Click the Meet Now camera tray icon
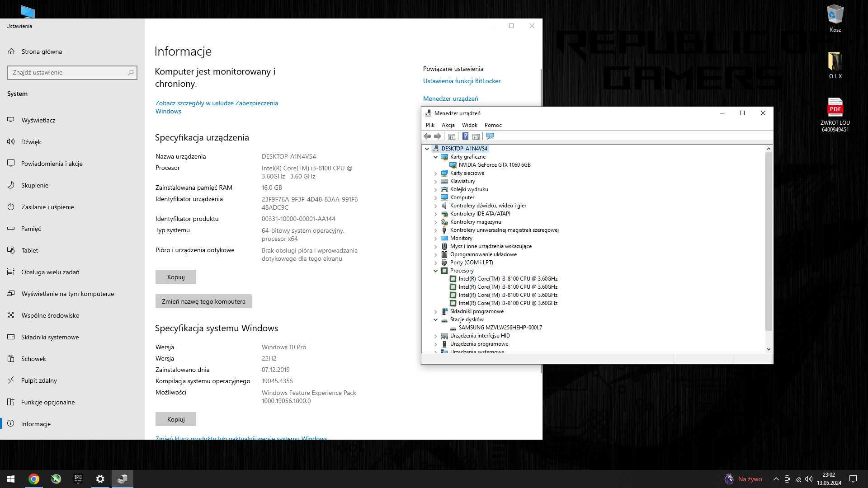Image resolution: width=868 pixels, height=488 pixels. tap(787, 479)
